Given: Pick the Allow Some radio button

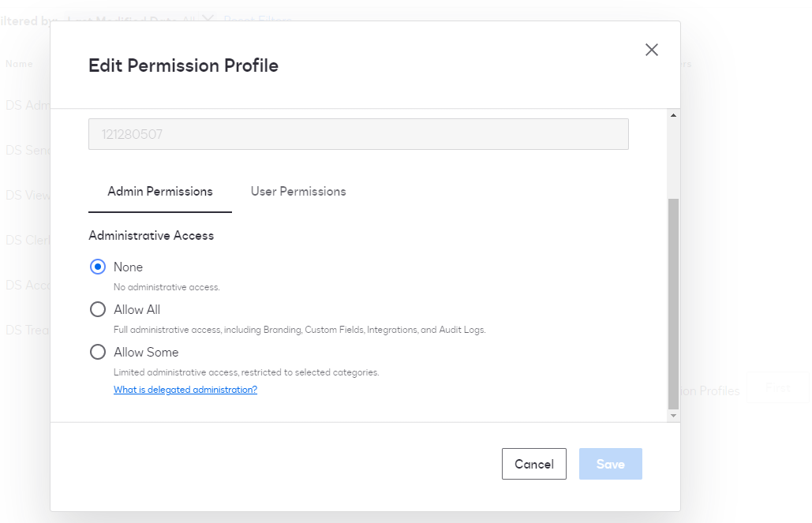Looking at the screenshot, I should [x=98, y=352].
